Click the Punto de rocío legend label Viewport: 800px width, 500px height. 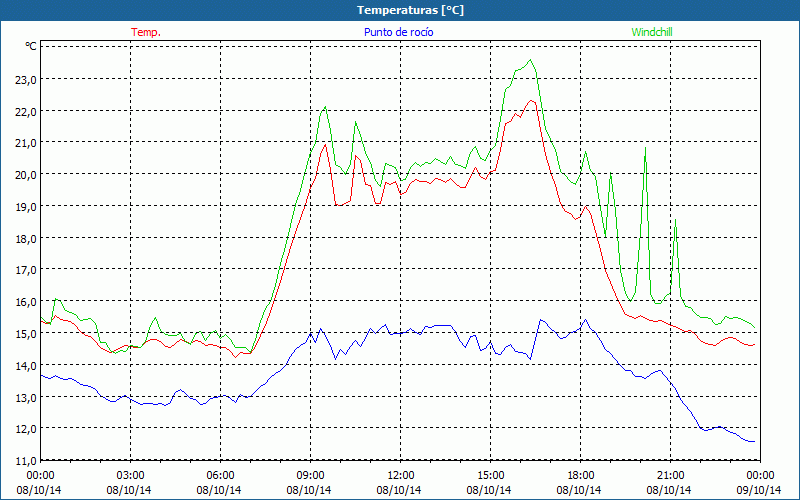pos(398,32)
